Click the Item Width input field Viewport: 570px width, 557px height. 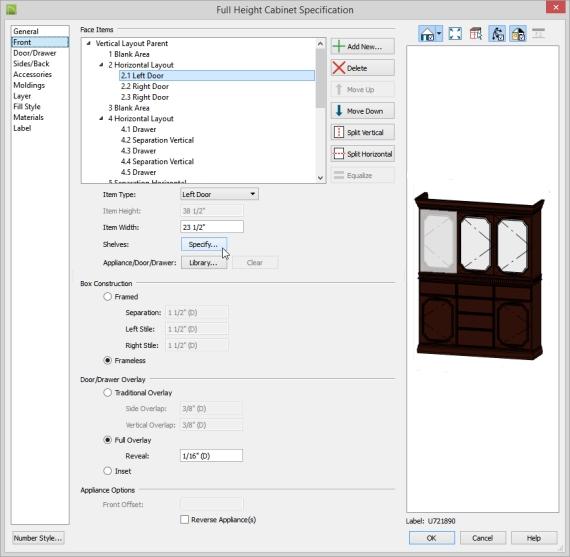212,227
